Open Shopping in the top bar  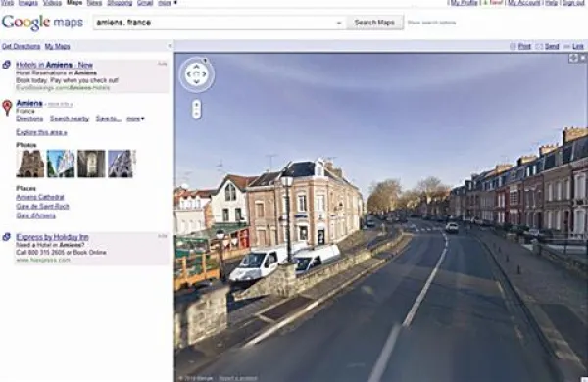(x=120, y=3)
